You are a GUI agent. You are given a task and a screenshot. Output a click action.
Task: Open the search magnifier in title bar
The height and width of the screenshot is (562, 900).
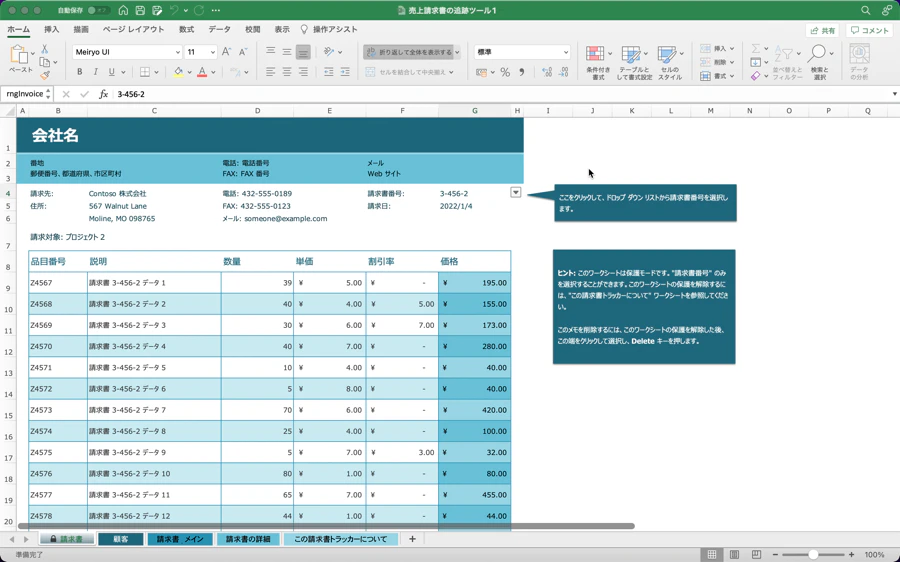pos(866,10)
